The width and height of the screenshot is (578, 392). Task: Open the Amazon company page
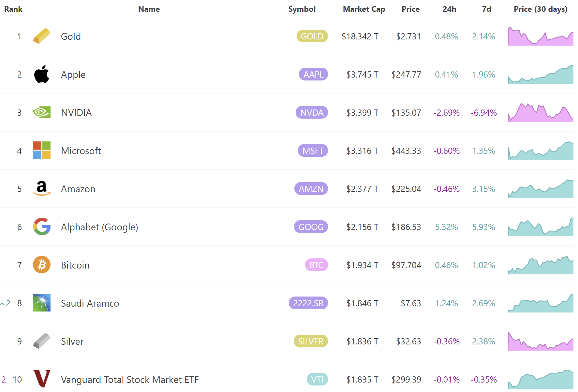(78, 189)
